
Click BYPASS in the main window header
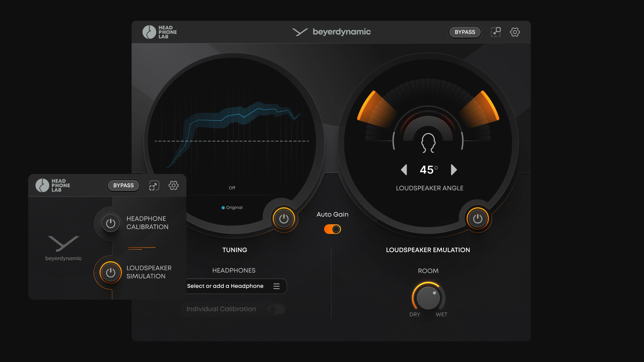[465, 32]
